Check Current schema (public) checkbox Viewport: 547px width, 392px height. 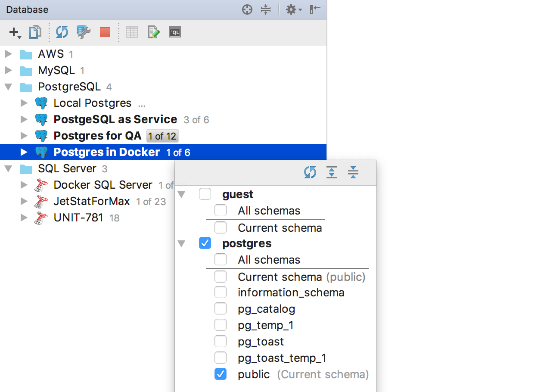click(221, 277)
